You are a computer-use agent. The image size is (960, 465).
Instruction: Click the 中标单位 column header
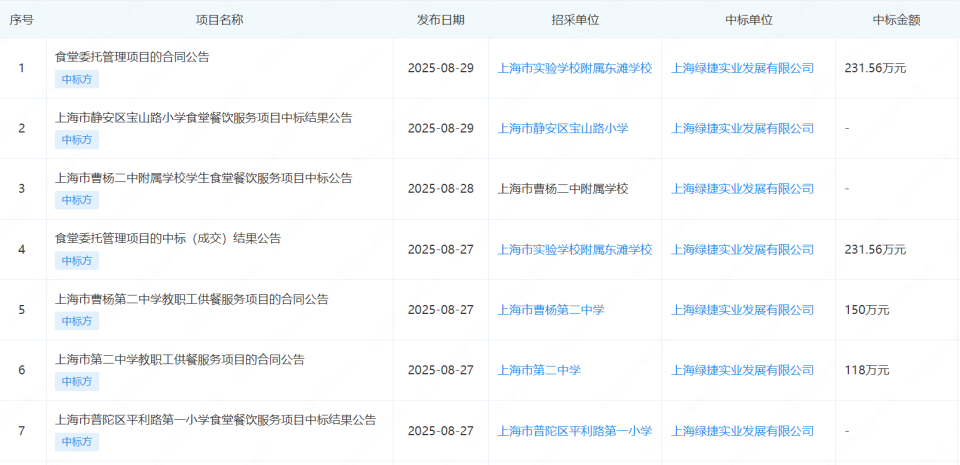point(749,20)
